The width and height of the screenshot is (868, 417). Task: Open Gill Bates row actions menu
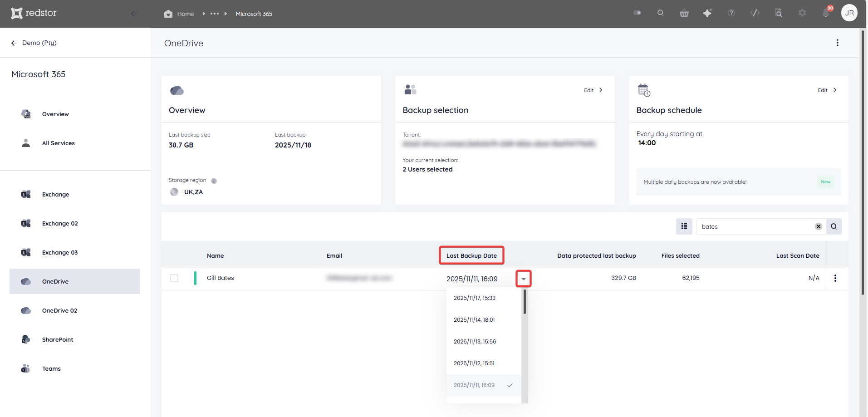tap(835, 278)
